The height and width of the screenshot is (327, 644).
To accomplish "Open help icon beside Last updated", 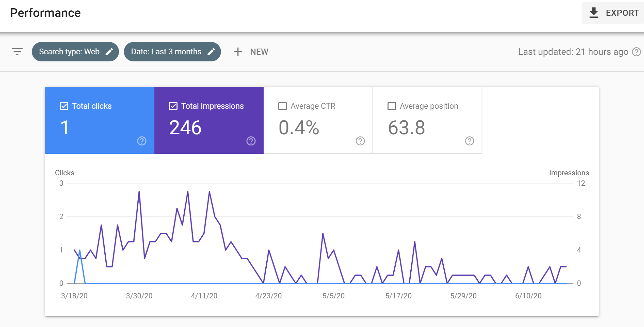I will coord(636,52).
